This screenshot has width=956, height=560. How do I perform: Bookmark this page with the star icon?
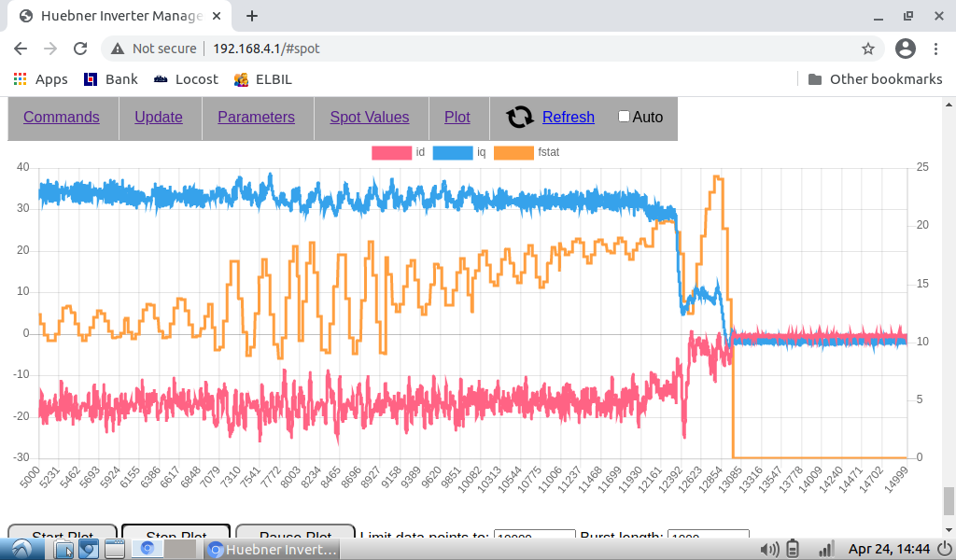867,49
